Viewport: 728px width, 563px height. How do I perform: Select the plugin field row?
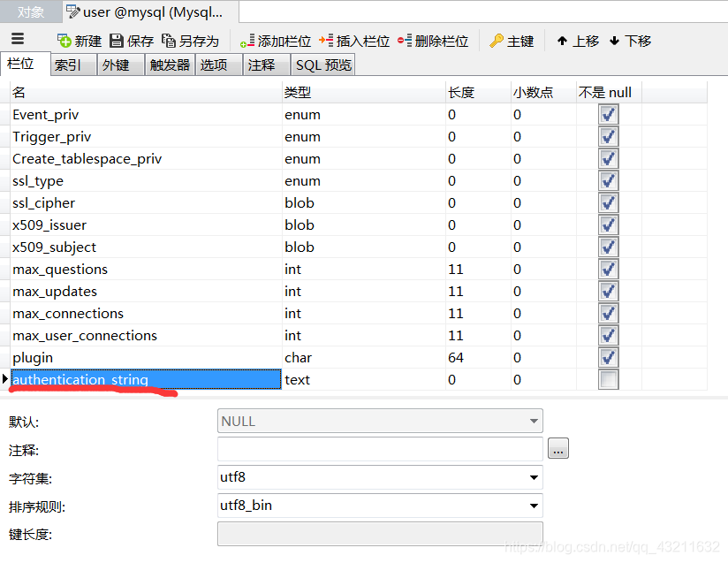359,358
